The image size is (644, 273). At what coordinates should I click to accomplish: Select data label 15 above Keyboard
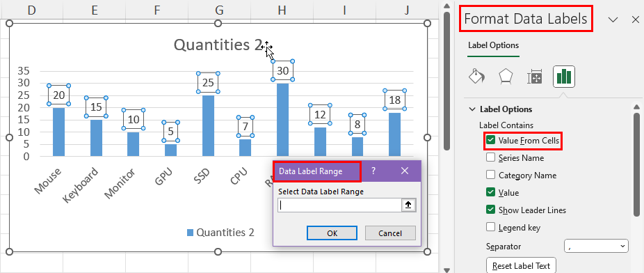[96, 107]
